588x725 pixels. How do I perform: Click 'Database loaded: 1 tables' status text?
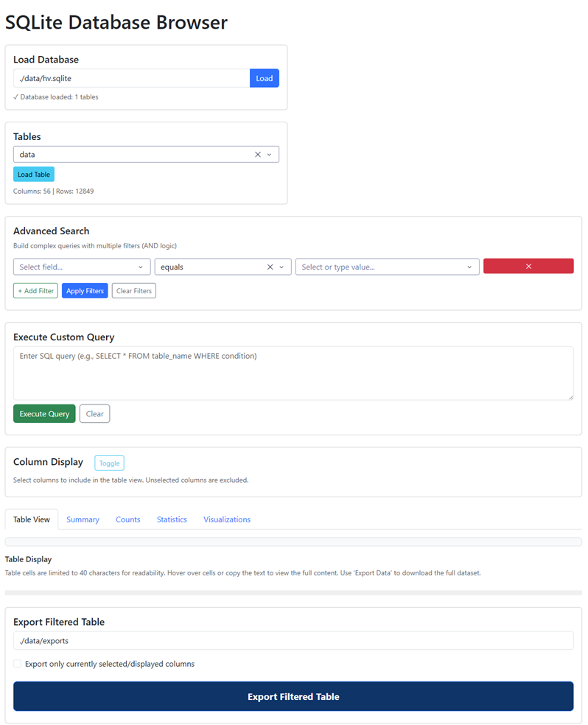56,97
